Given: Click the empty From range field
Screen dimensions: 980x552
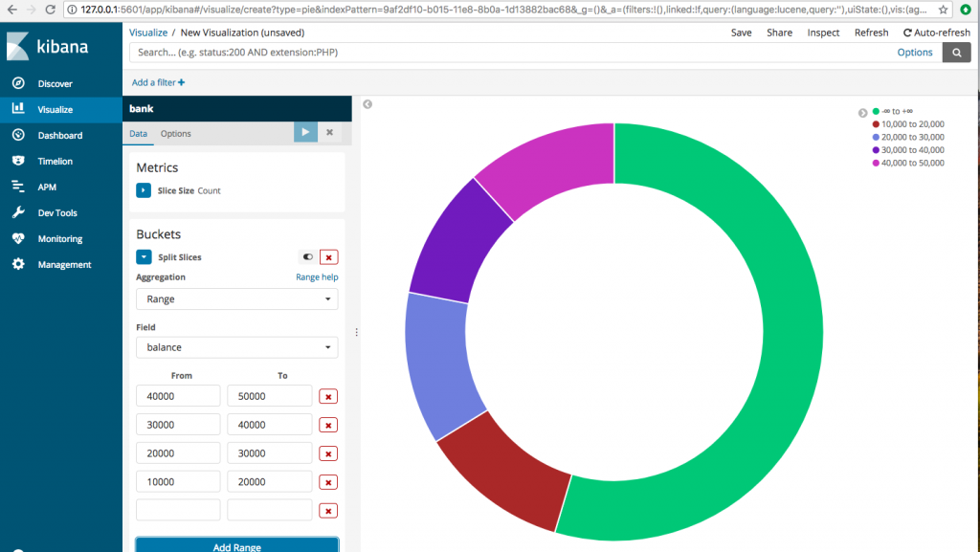Looking at the screenshot, I should [x=178, y=510].
